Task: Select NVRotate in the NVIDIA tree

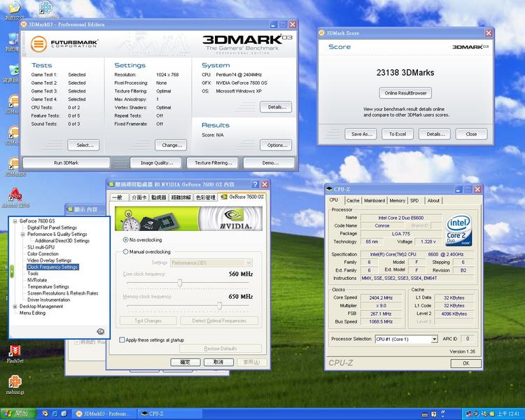Action: click(37, 280)
